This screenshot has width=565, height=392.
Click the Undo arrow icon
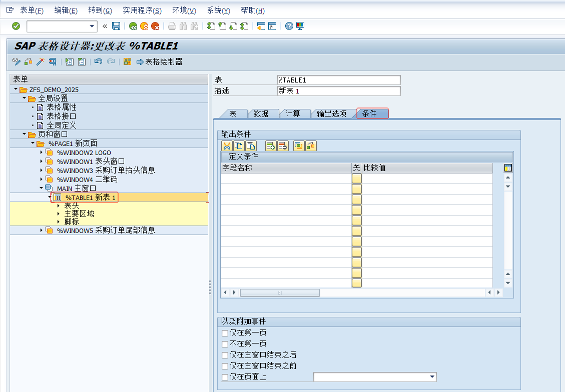[x=98, y=61]
